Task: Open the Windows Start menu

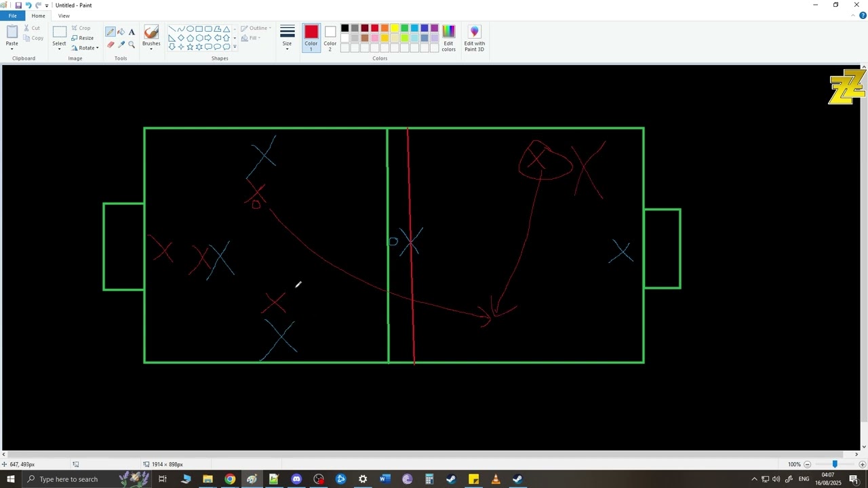Action: [x=10, y=479]
